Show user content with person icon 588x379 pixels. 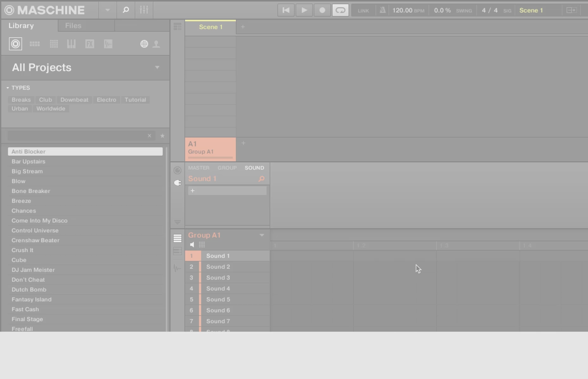click(156, 44)
